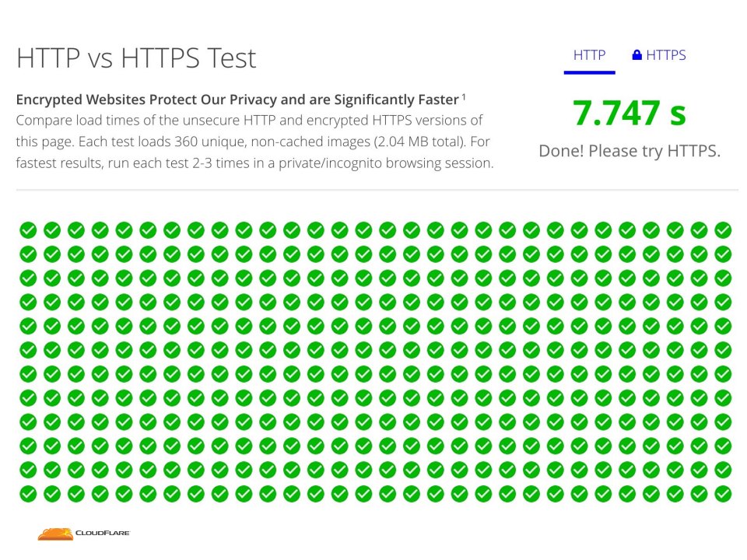Click the blue underline beneath the HTTP tab

pyautogui.click(x=589, y=72)
